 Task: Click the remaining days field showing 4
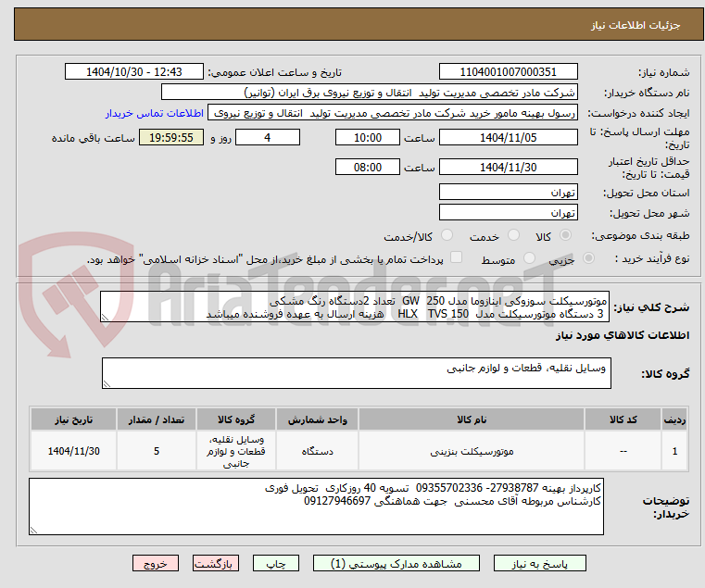pyautogui.click(x=268, y=138)
